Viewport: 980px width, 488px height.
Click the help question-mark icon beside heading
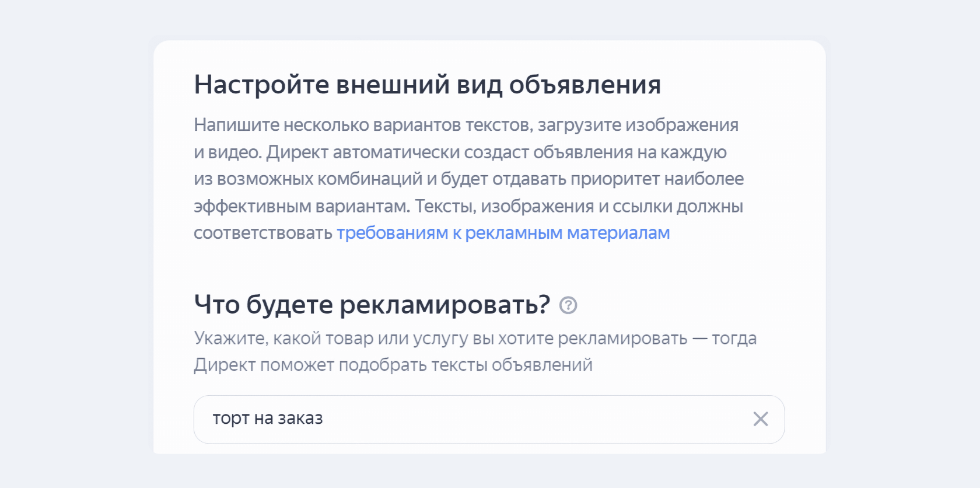point(568,305)
